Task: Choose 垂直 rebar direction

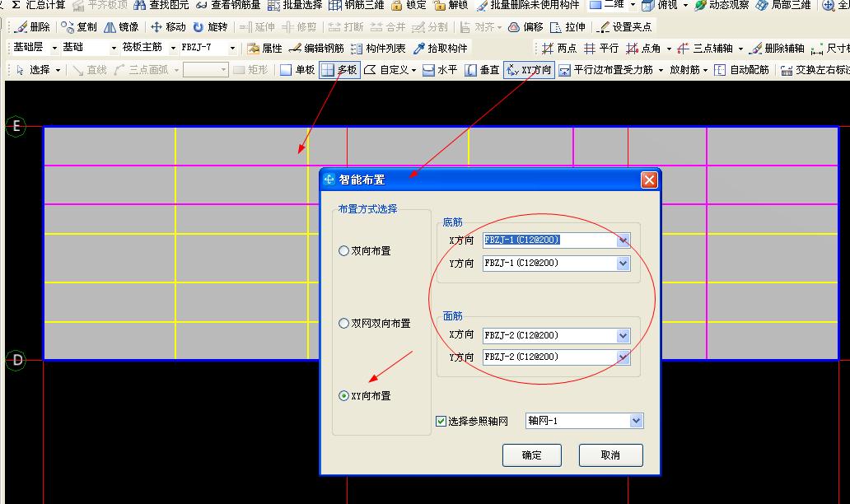Action: pyautogui.click(x=482, y=70)
